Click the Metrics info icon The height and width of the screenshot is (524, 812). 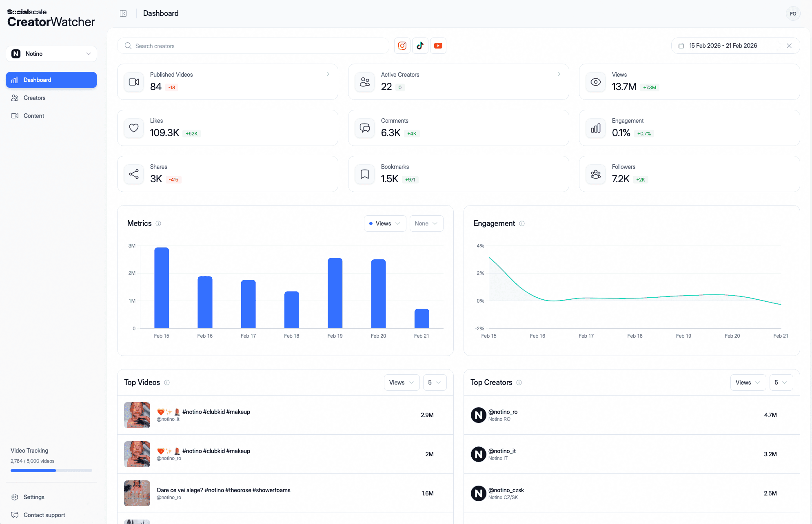[158, 223]
